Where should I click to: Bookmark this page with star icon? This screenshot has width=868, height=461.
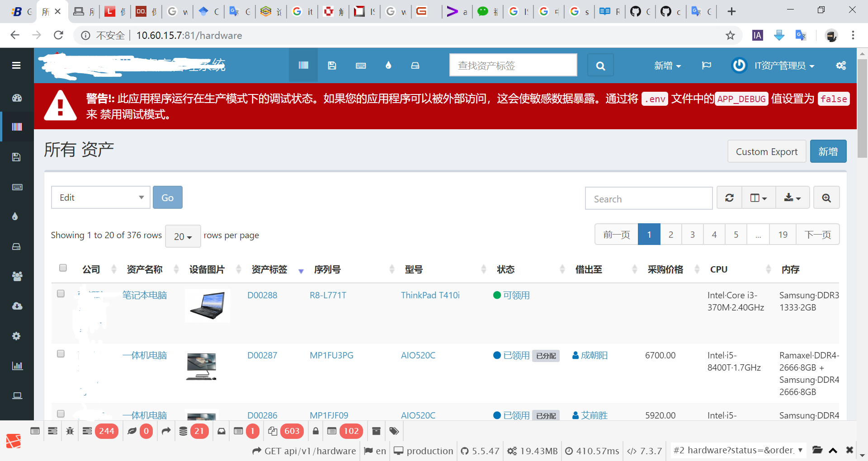click(x=730, y=35)
